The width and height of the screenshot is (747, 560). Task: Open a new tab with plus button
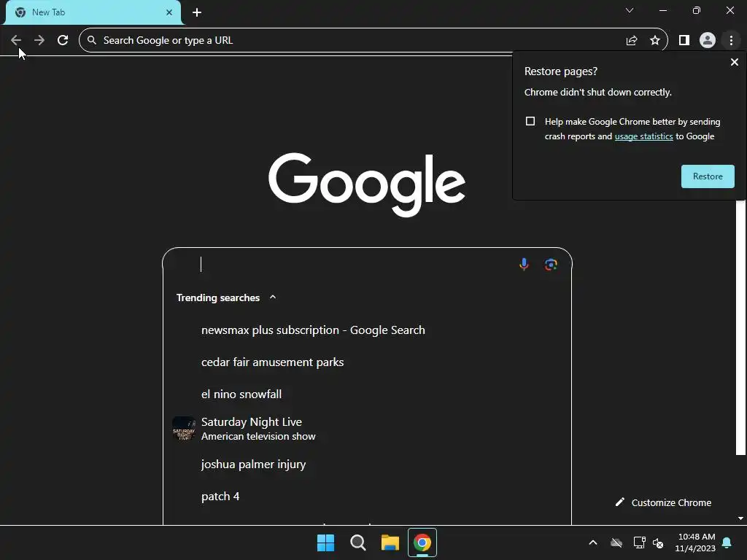tap(197, 12)
